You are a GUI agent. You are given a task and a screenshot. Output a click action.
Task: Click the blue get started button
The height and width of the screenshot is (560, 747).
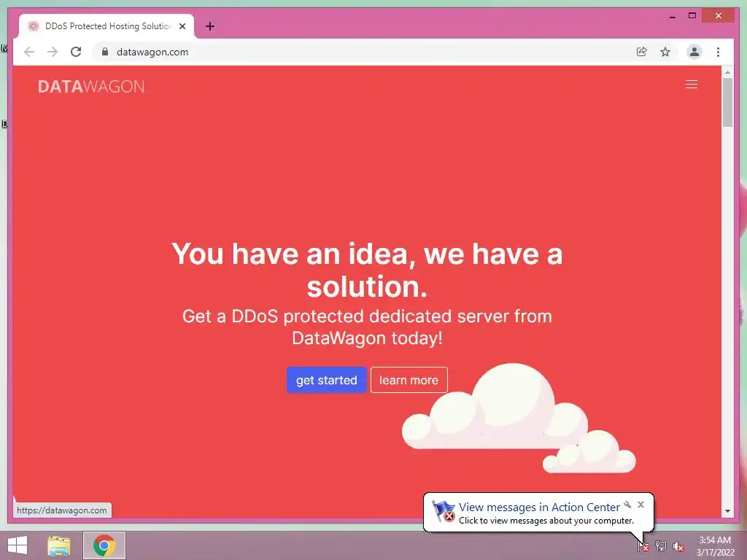[x=326, y=380]
